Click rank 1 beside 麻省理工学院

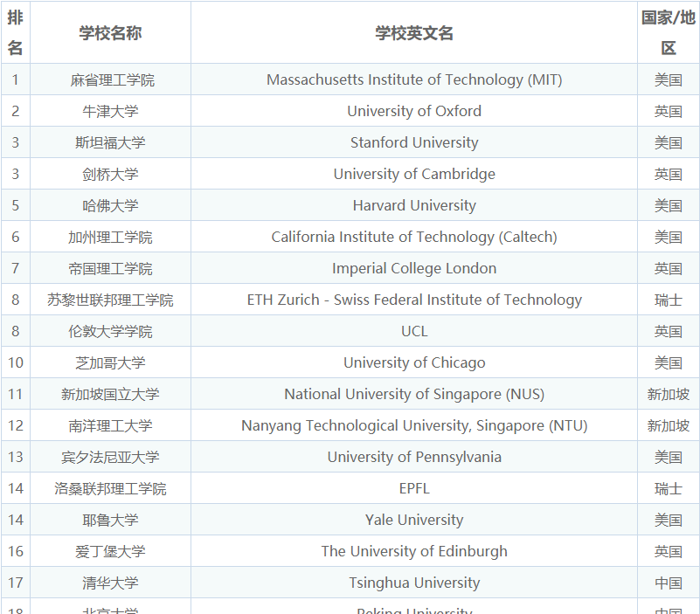(15, 79)
